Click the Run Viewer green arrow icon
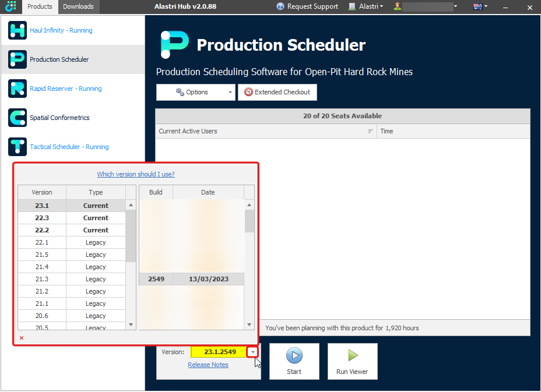The width and height of the screenshot is (541, 392). [353, 355]
